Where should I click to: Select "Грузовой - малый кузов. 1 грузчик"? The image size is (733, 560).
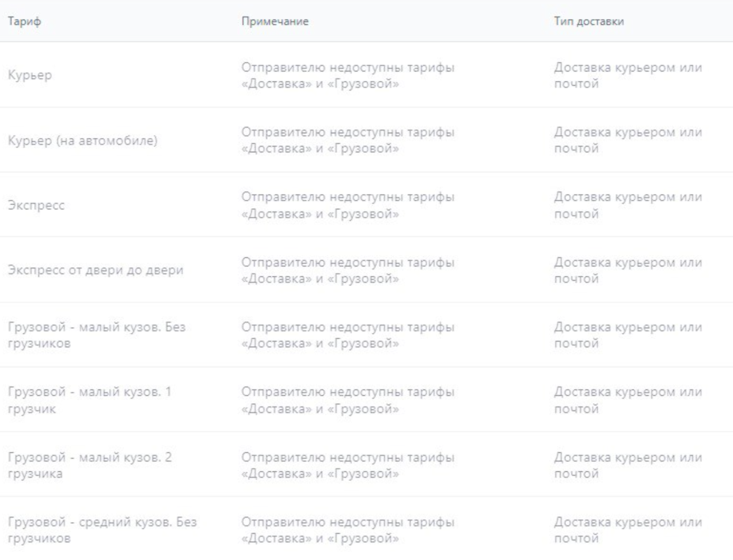point(89,400)
